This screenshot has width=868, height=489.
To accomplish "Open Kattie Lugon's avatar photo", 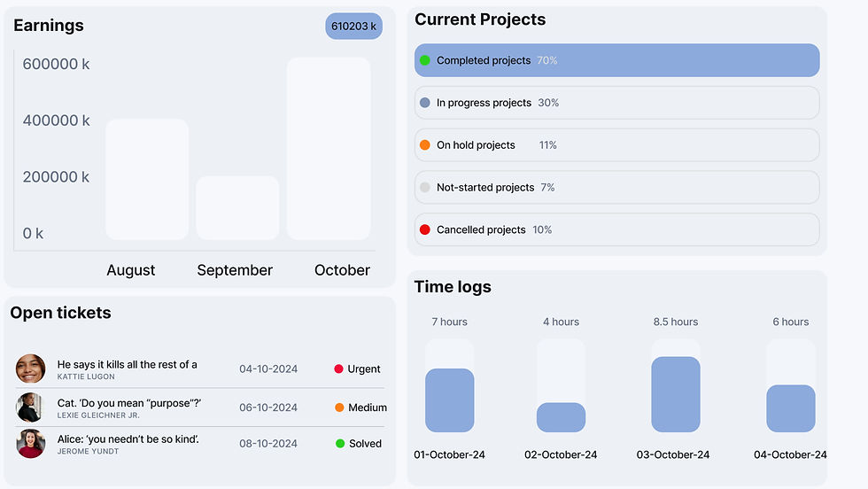I will (30, 369).
